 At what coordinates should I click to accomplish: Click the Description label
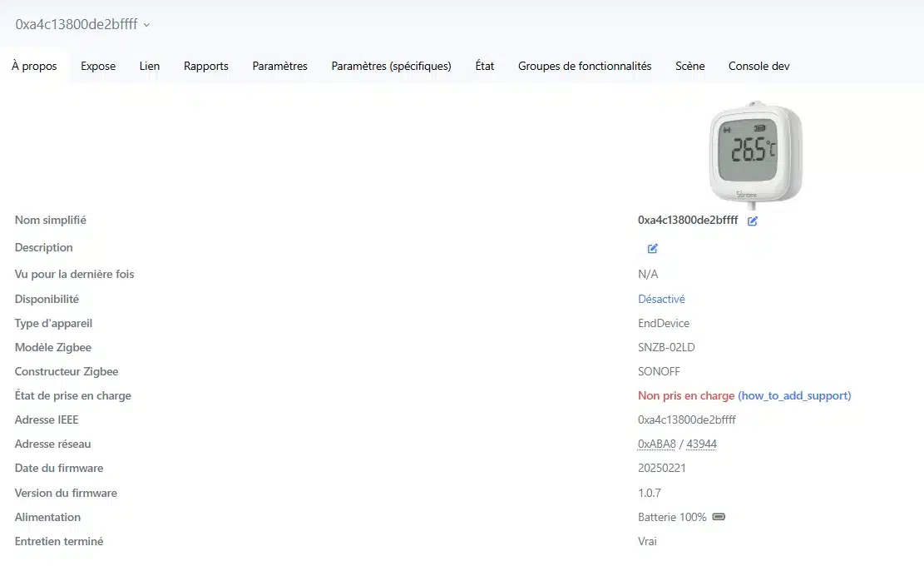point(43,248)
